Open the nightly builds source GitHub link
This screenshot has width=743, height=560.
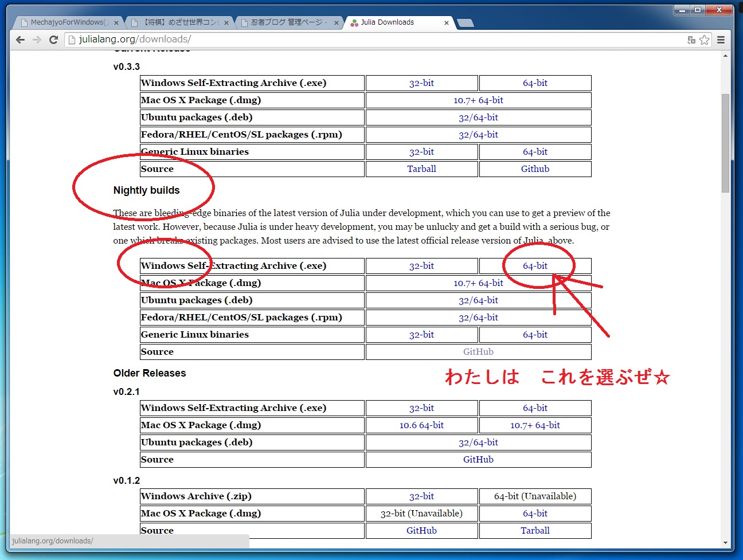point(478,352)
